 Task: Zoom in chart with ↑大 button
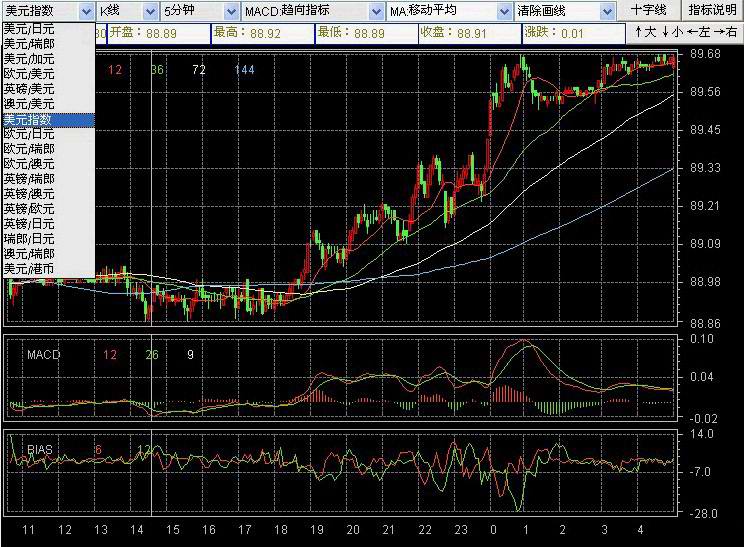[645, 32]
